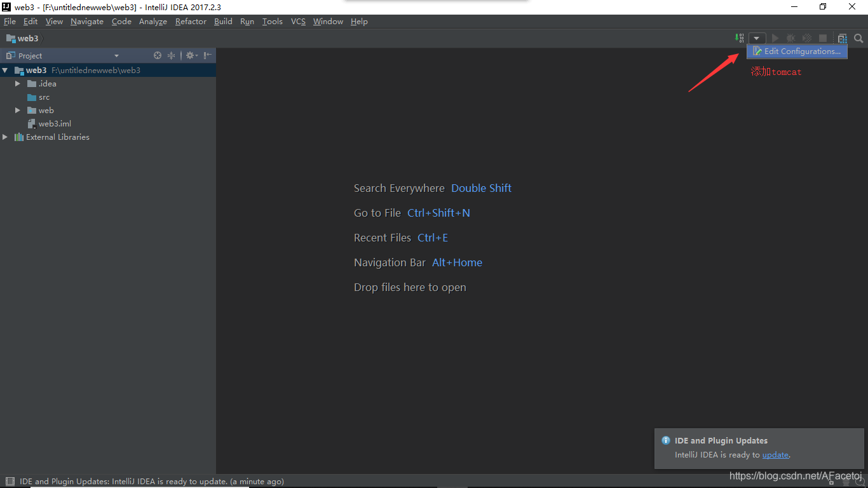868x488 pixels.
Task: Click the web3 navigation bar breadcrumb
Action: coord(22,39)
